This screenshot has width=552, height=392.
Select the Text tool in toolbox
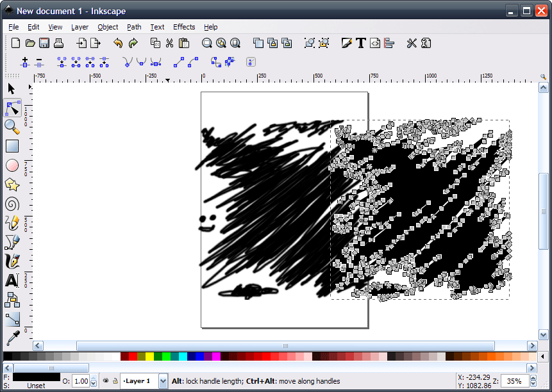tap(12, 281)
